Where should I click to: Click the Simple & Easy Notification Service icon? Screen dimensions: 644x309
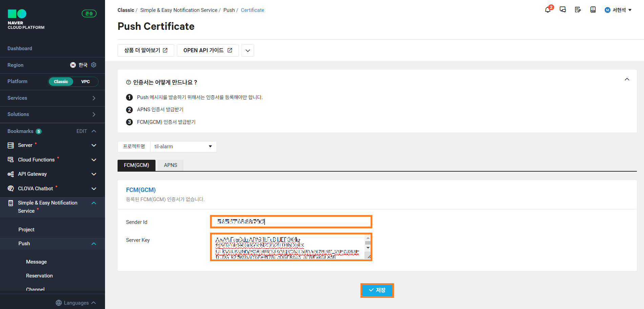click(x=11, y=203)
